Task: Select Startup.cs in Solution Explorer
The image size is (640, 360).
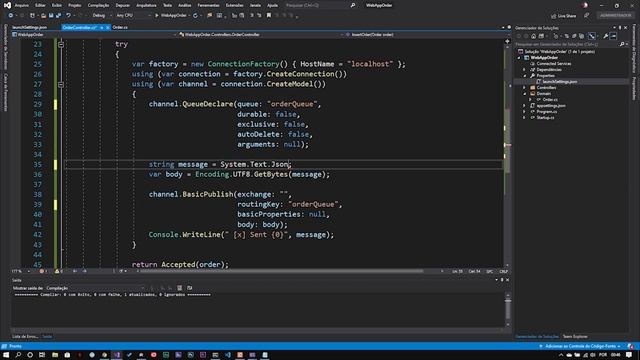Action: (545, 118)
